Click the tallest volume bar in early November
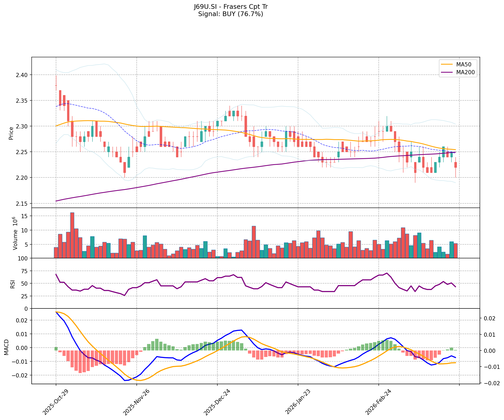Image resolution: width=504 pixels, height=420 pixels. click(72, 235)
